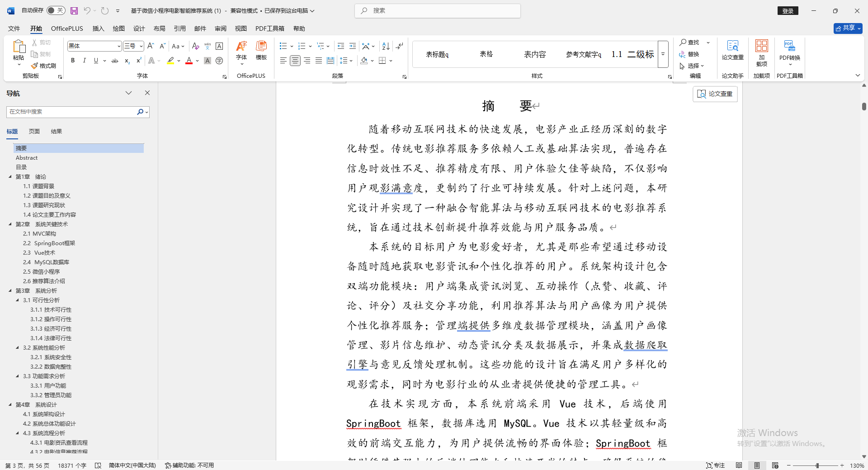Viewport: 868px width, 470px height.
Task: Apply the Format Painter tool
Action: click(x=43, y=66)
